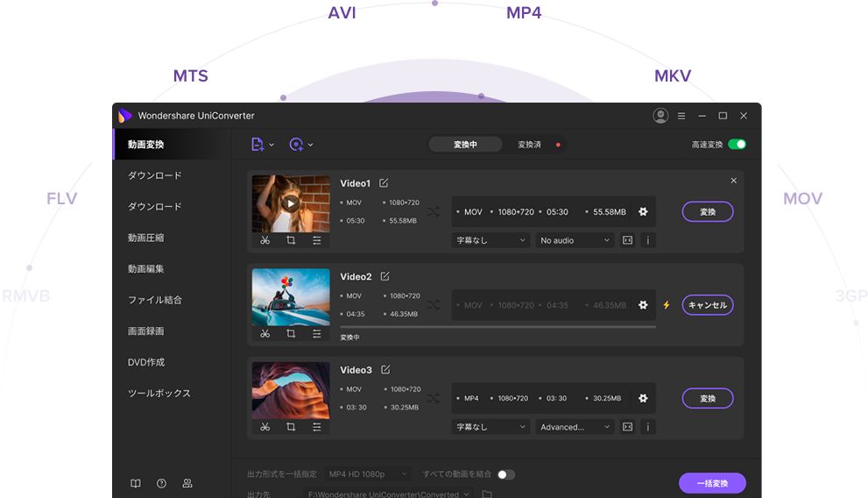Click 変換 button for Video3

click(708, 398)
